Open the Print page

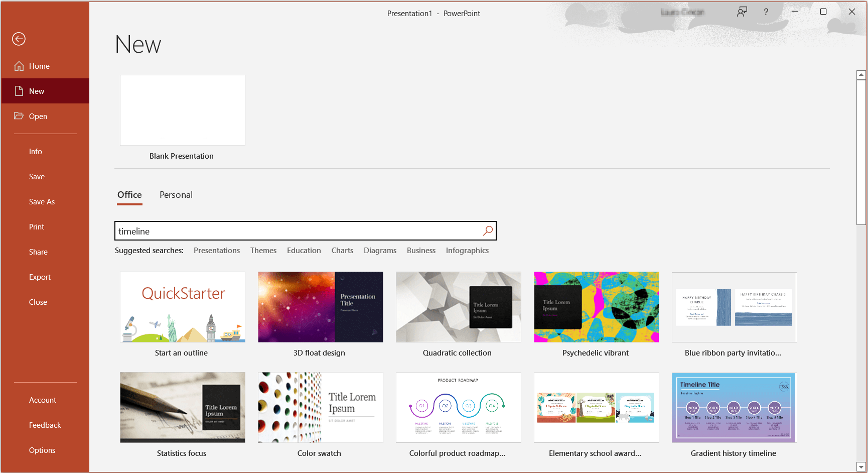click(x=36, y=226)
